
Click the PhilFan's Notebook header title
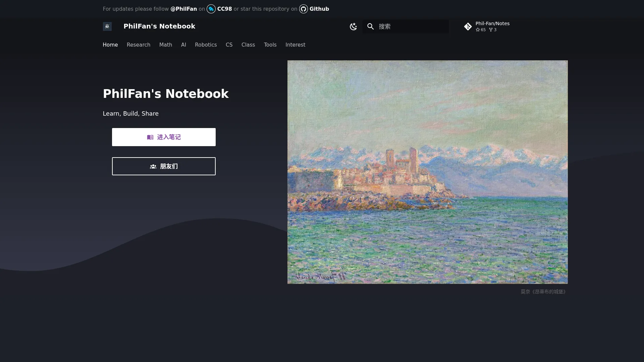[159, 26]
